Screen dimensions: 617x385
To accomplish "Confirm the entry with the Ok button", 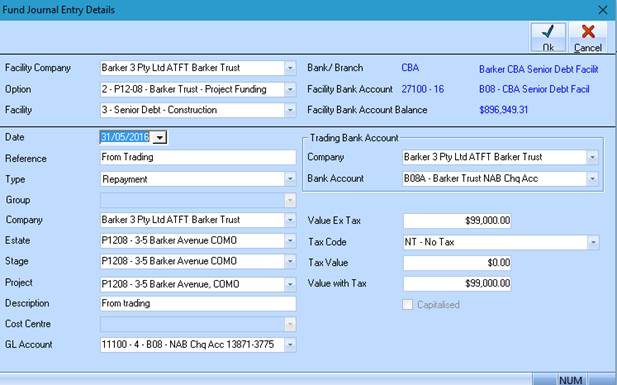I will pos(548,38).
